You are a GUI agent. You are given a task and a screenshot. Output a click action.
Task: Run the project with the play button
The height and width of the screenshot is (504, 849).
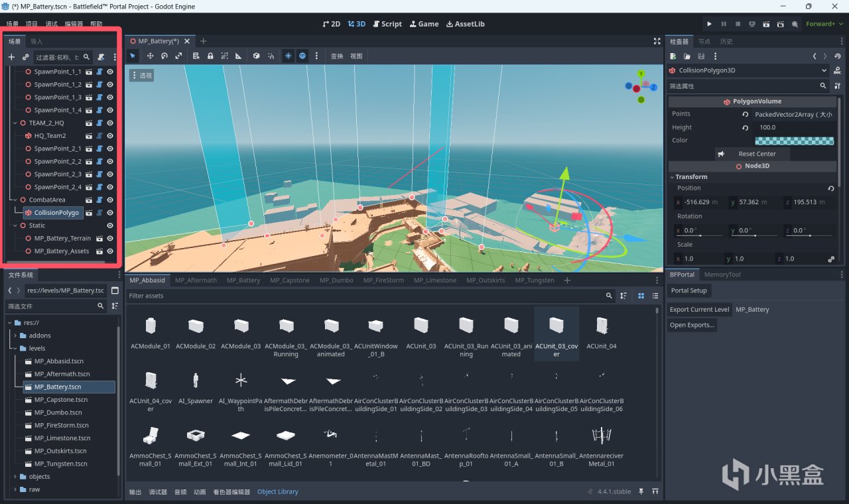(709, 24)
